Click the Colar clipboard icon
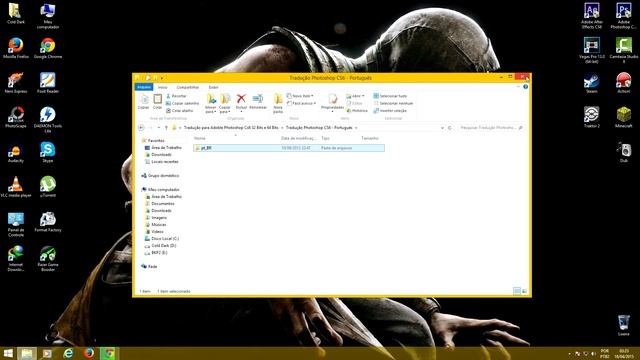 click(158, 101)
